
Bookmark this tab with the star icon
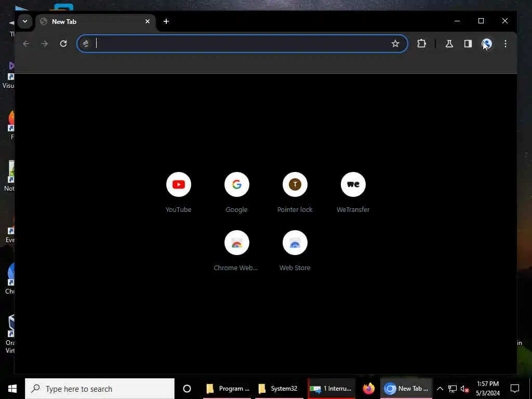(x=395, y=44)
